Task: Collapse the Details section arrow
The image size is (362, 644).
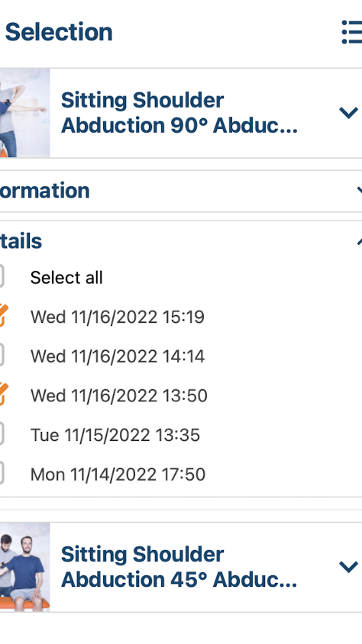Action: coord(359,241)
